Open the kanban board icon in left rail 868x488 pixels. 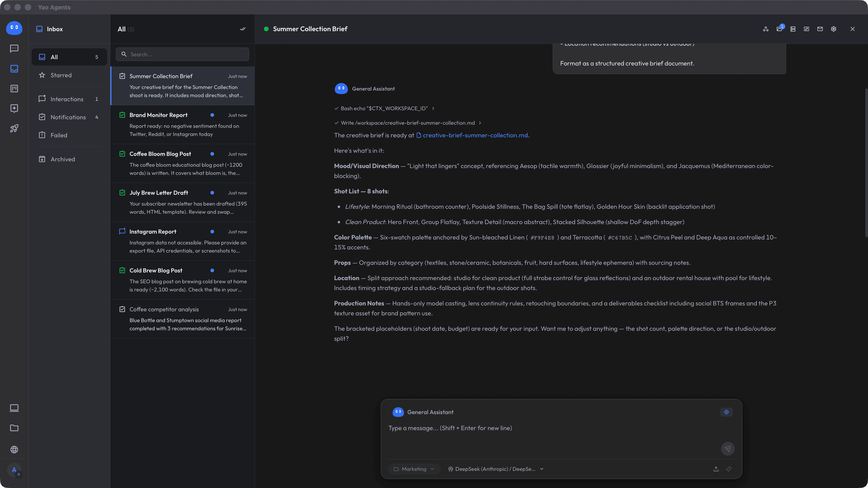tap(14, 89)
